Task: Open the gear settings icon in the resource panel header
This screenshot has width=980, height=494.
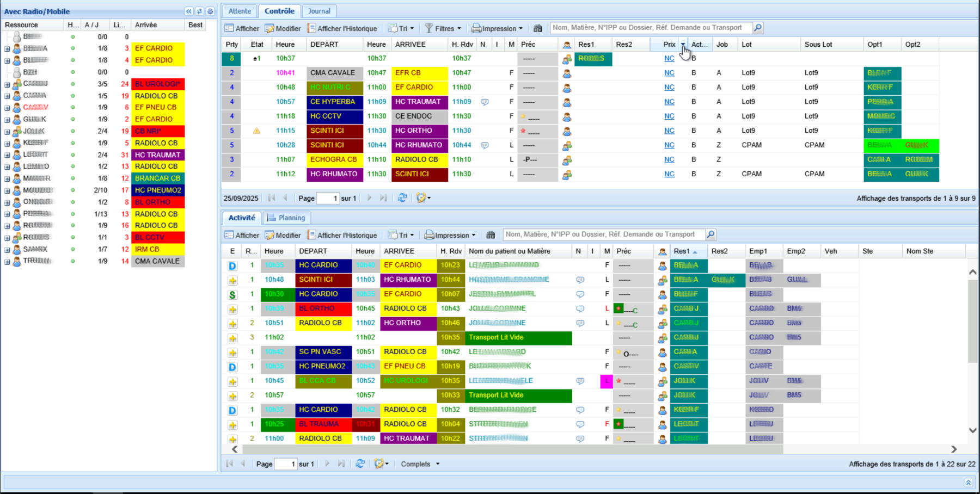Action: click(210, 11)
